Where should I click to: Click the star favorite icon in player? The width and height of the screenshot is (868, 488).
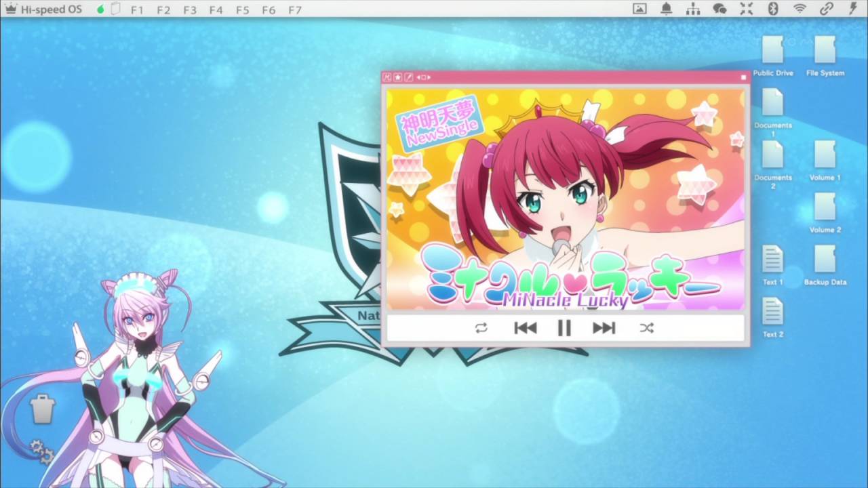398,77
